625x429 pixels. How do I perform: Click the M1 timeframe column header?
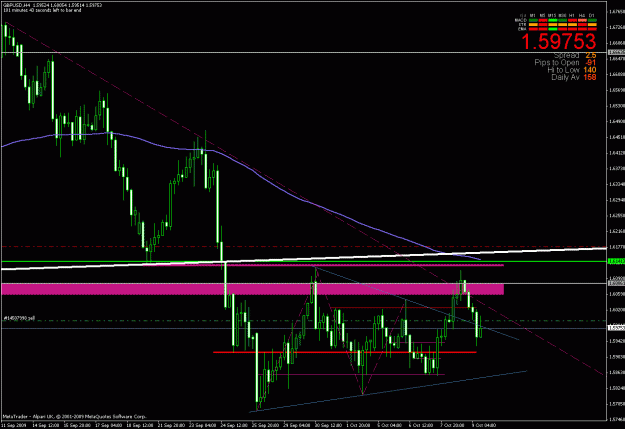(533, 16)
